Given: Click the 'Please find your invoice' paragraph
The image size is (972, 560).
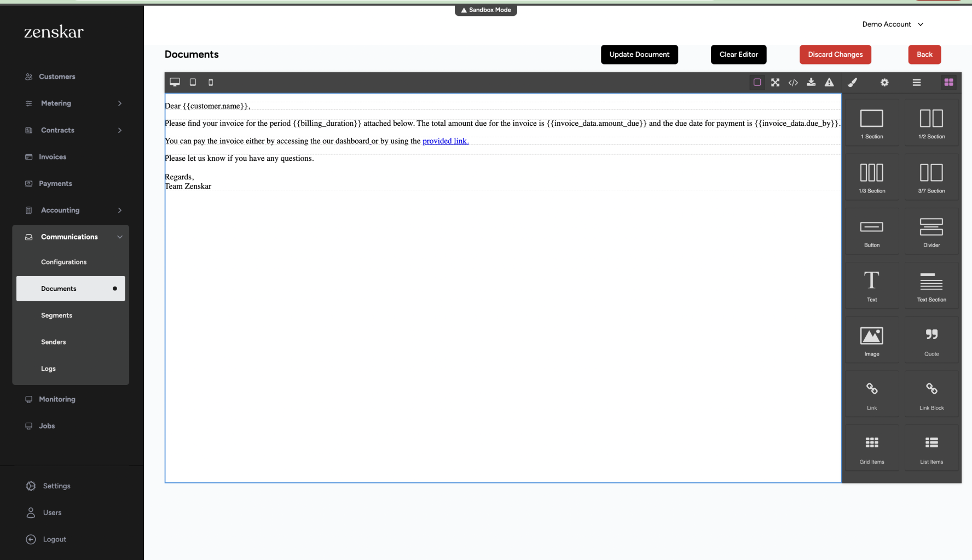Looking at the screenshot, I should 502,124.
